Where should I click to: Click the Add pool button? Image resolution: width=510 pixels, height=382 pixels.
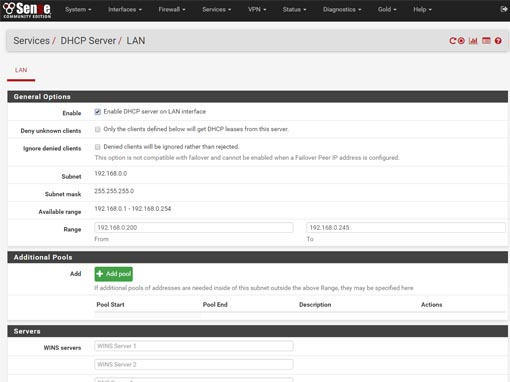(x=114, y=274)
